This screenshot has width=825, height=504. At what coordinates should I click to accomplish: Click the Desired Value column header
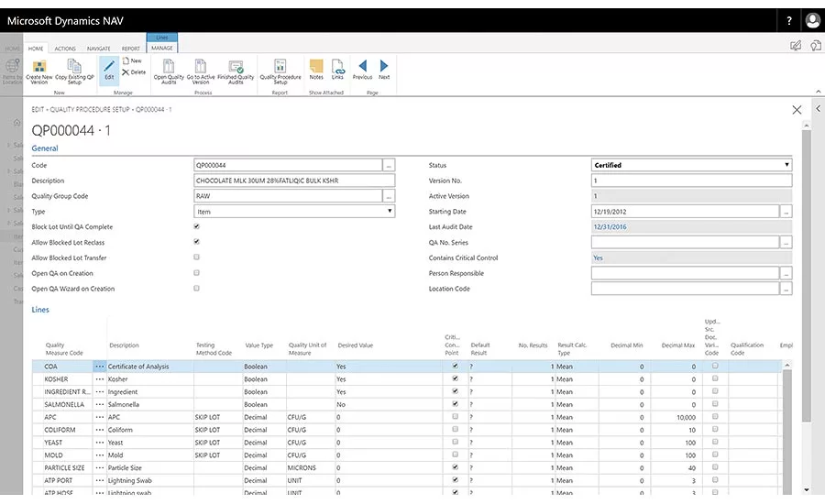[x=355, y=345]
